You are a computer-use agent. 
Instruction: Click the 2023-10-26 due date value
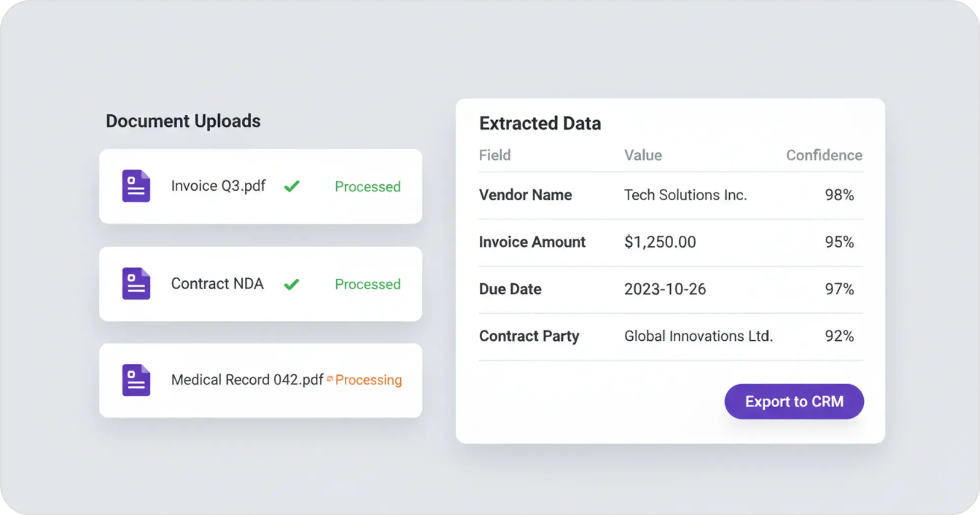[665, 289]
